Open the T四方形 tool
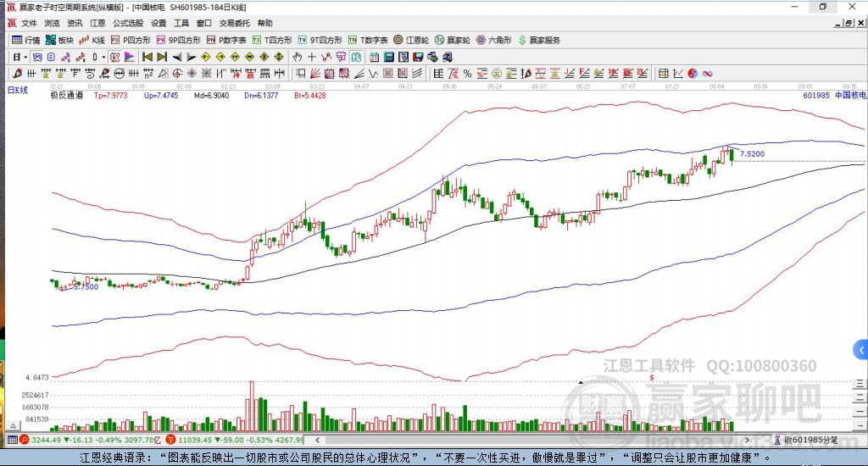The image size is (868, 466). point(272,40)
